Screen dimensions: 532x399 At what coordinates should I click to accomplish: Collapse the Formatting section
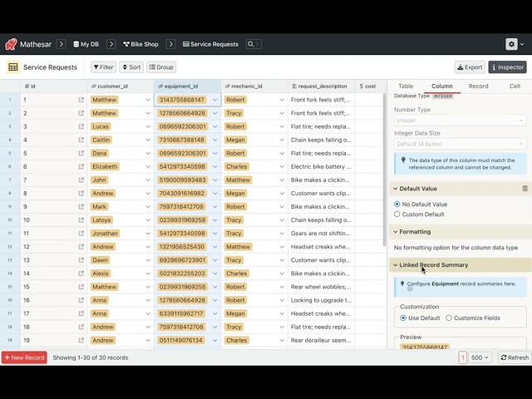click(x=412, y=232)
